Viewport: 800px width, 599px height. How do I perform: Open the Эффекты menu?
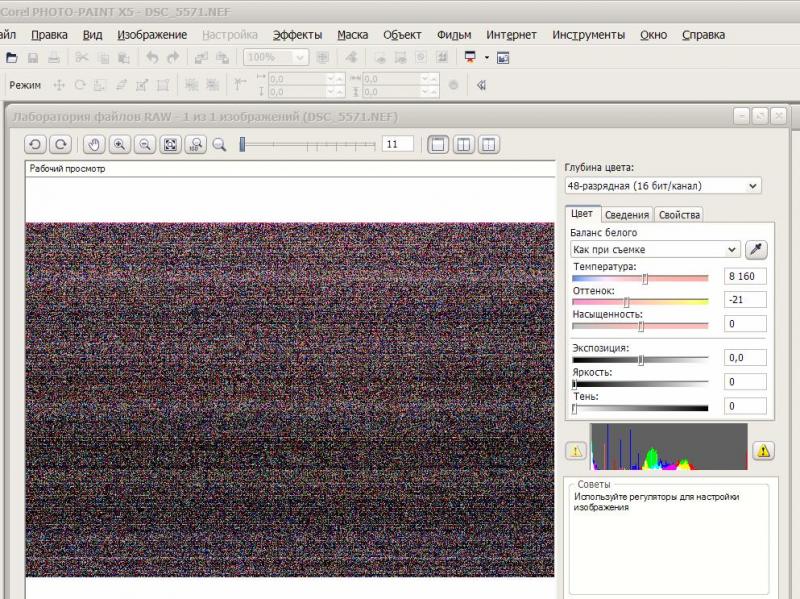(x=297, y=35)
